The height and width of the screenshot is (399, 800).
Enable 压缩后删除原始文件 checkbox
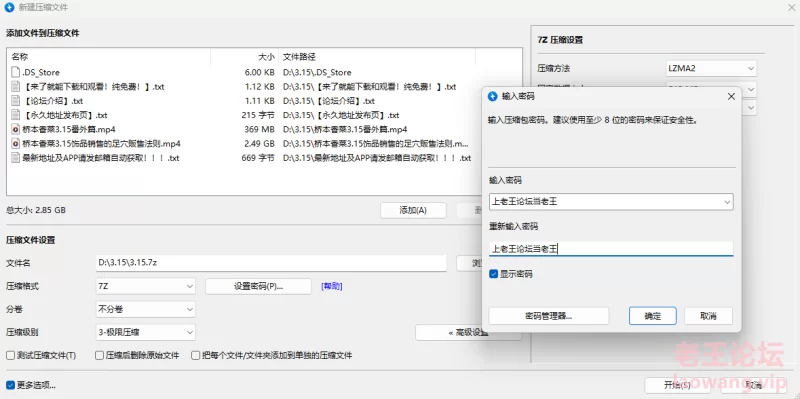coord(99,355)
